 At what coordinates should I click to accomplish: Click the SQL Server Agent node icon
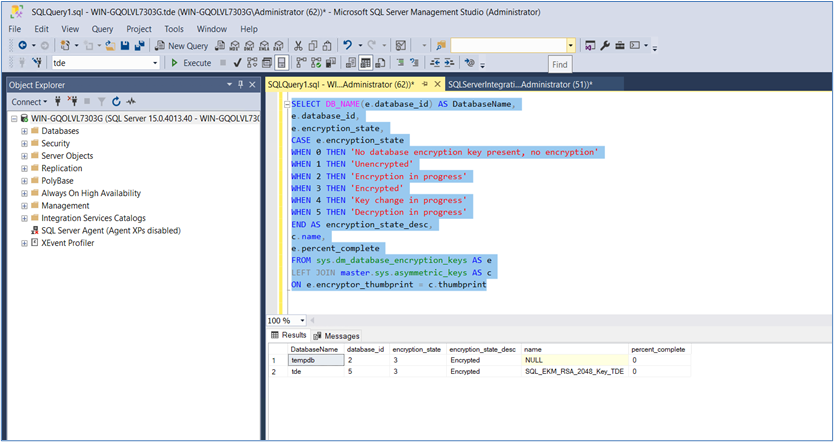coord(33,230)
